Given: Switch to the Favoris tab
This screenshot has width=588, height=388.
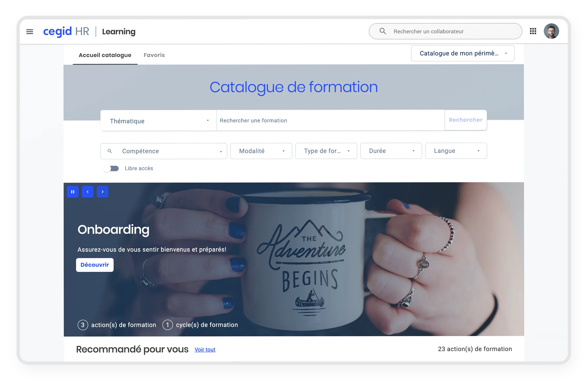Looking at the screenshot, I should [154, 55].
